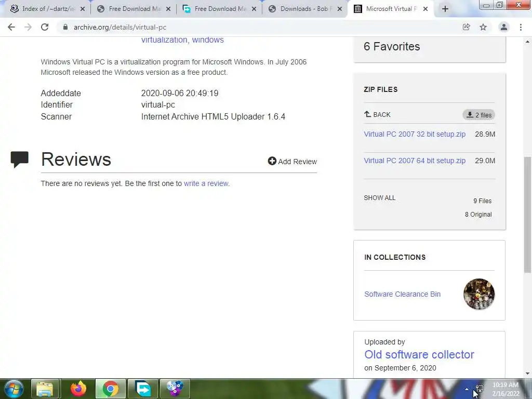The height and width of the screenshot is (399, 532).
Task: Go back with the browser back arrow
Action: click(11, 27)
